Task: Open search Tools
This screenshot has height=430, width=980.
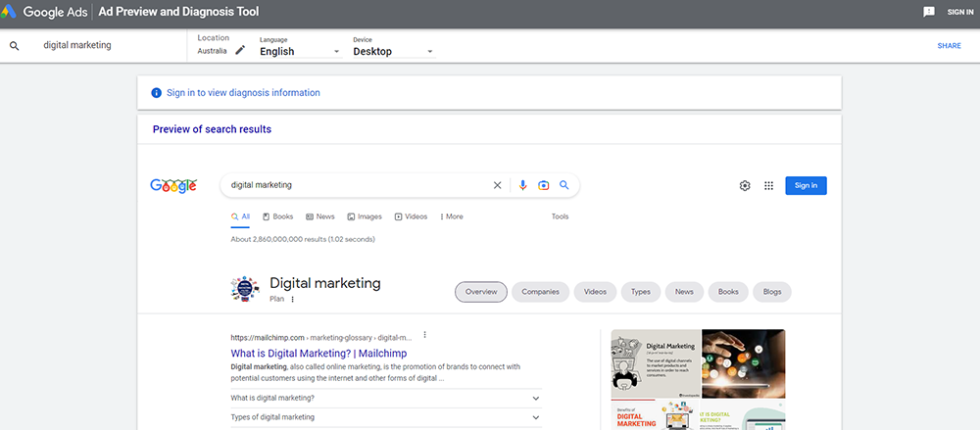Action: click(x=560, y=216)
